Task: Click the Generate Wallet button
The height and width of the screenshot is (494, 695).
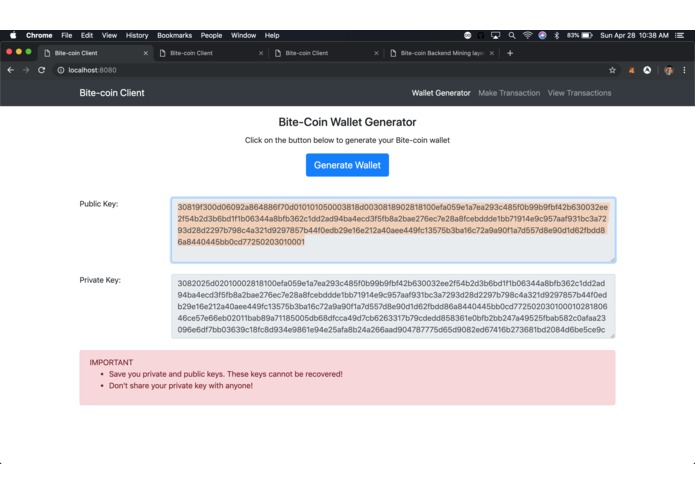Action: [347, 165]
